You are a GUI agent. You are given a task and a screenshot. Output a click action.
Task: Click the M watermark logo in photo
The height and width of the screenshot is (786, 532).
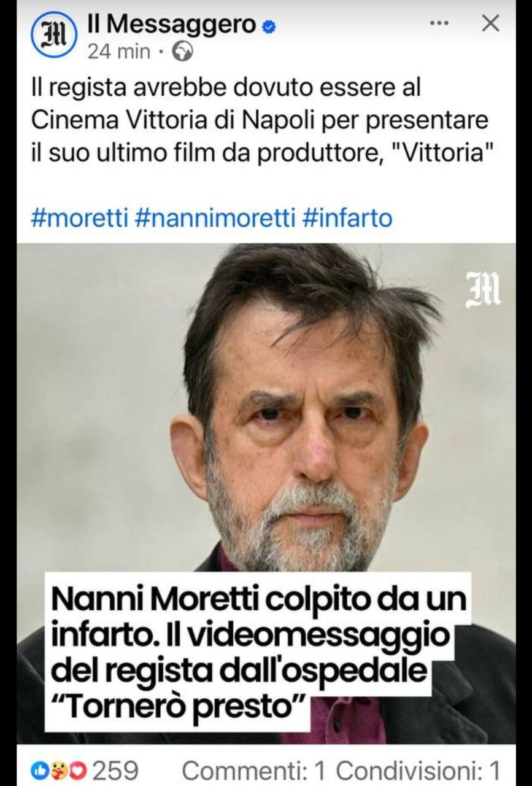(483, 290)
